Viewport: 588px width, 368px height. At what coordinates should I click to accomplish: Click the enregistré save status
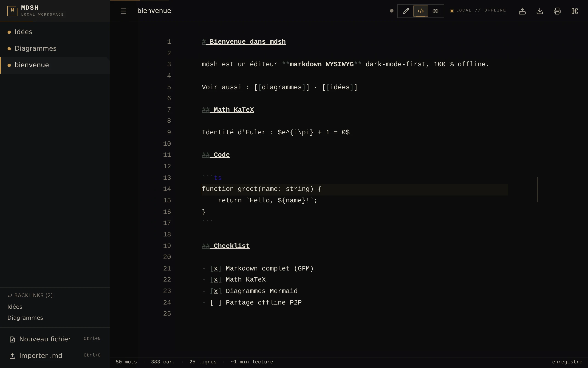tap(567, 362)
